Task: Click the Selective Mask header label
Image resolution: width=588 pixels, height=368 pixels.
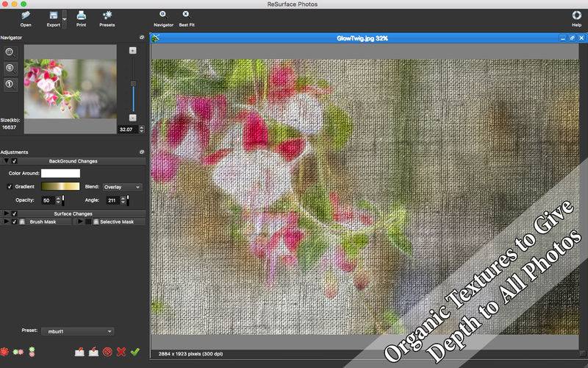Action: click(x=117, y=222)
